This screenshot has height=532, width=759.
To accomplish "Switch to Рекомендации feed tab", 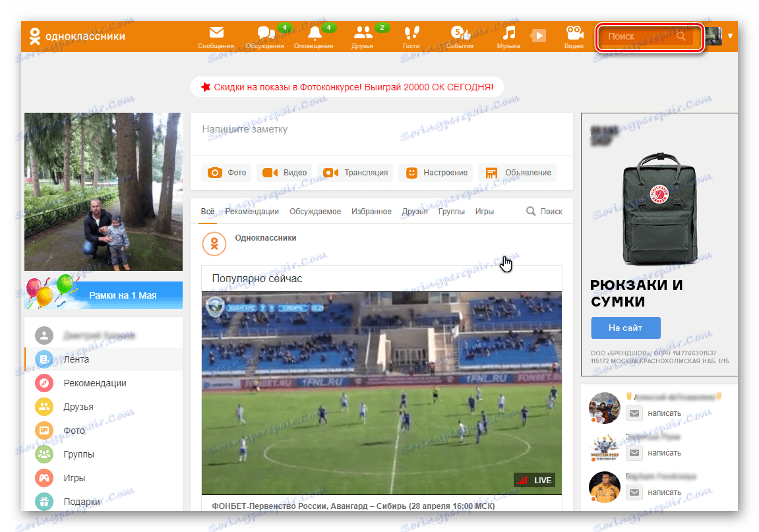I will click(252, 212).
